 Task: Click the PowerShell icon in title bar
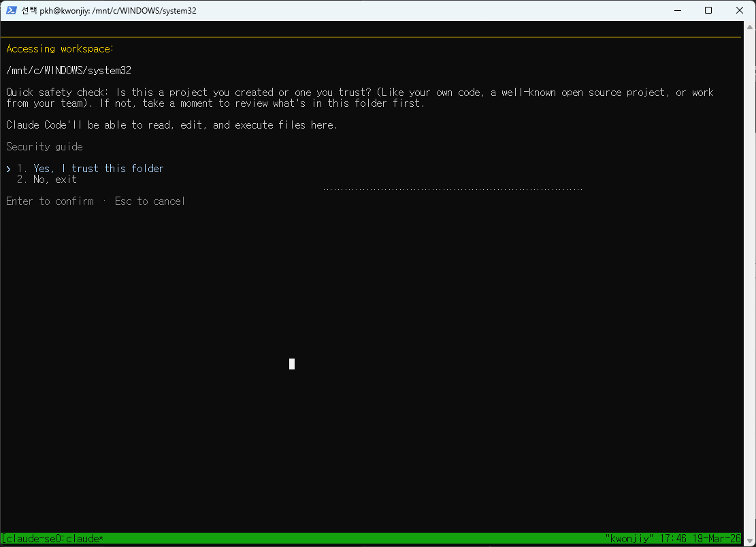click(x=11, y=10)
